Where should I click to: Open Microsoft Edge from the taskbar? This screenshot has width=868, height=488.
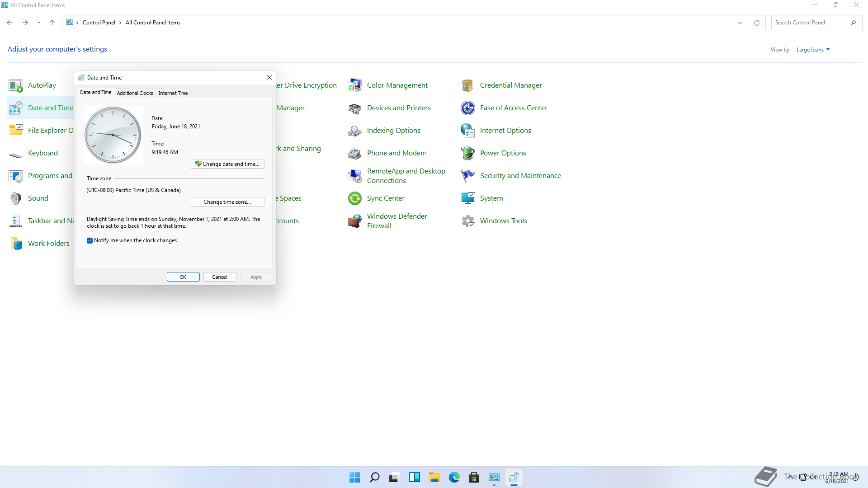pos(454,477)
